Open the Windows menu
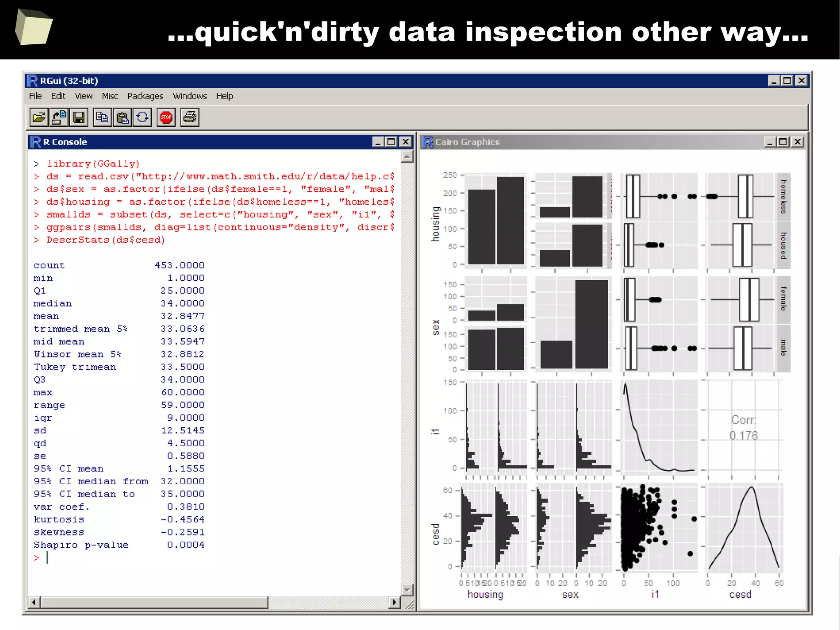The width and height of the screenshot is (840, 630). [190, 96]
